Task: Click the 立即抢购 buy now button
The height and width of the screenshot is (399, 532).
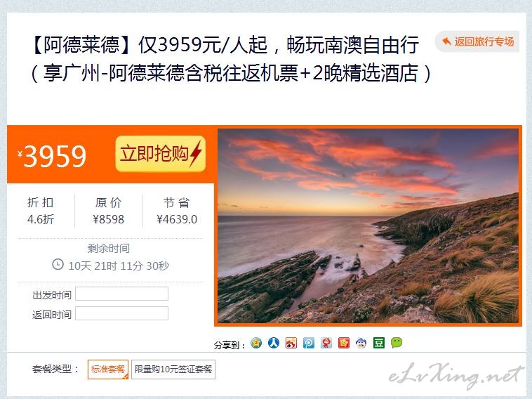Action: coord(161,154)
